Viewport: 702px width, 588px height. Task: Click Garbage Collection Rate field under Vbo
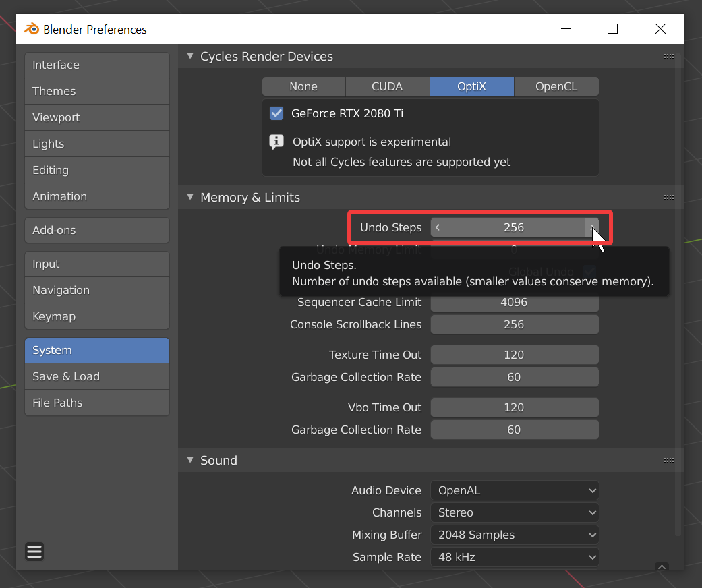coord(515,430)
